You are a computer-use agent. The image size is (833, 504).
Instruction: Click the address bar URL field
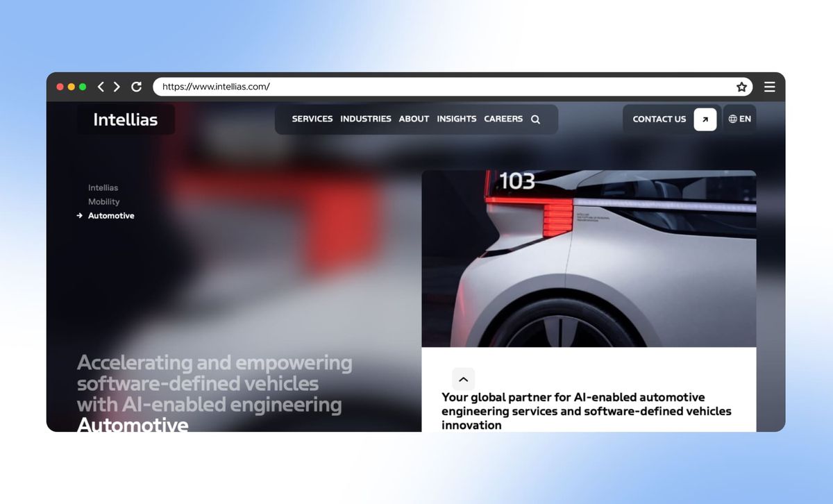(453, 87)
